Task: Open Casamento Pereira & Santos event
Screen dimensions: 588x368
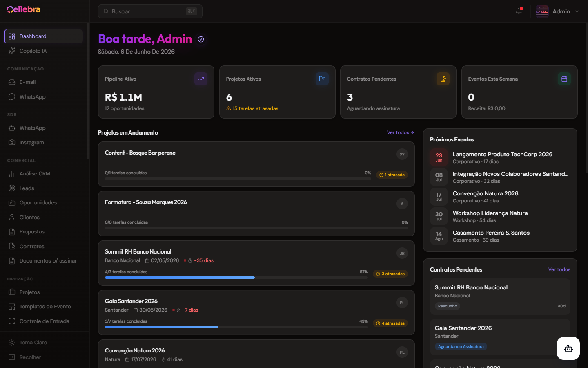Action: 500,236
